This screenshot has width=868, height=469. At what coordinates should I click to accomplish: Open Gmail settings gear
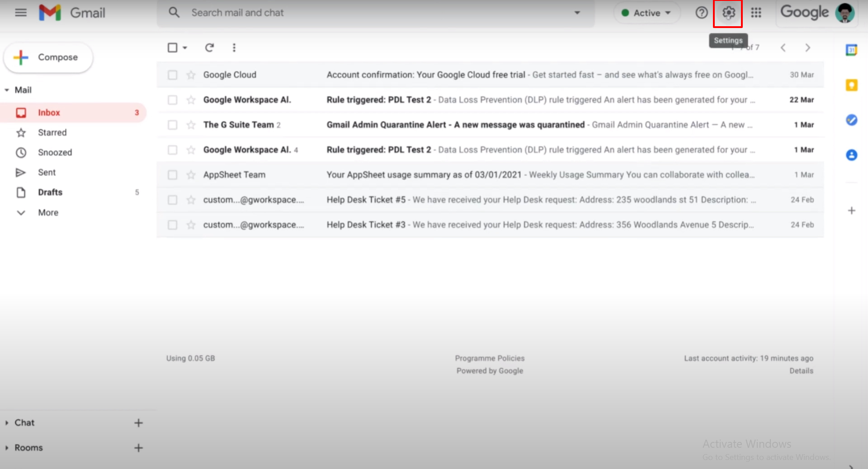click(728, 13)
